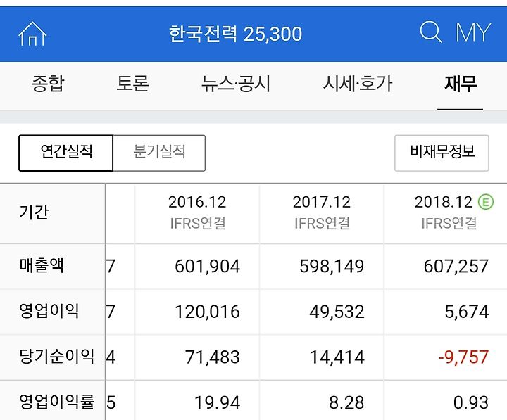The height and width of the screenshot is (420, 507).
Task: Select operating profit 49,532
Action: (337, 312)
